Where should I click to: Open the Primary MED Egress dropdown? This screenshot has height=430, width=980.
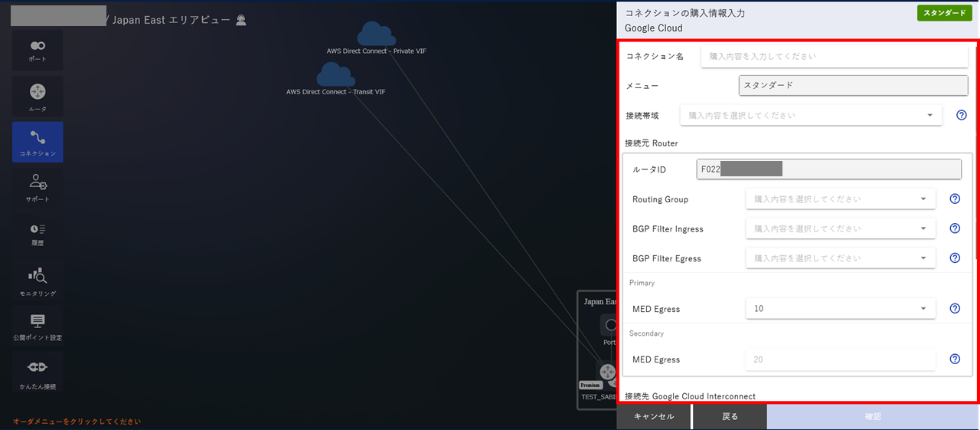coord(841,308)
